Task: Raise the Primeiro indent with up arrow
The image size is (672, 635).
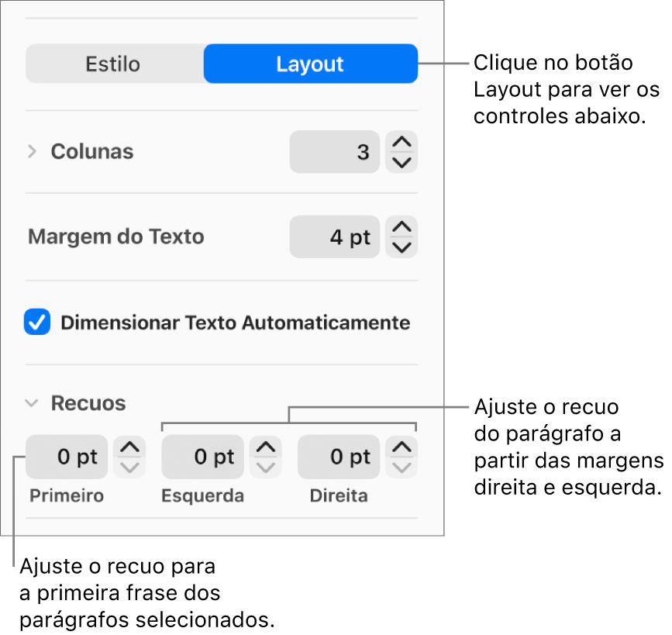Action: coord(129,447)
